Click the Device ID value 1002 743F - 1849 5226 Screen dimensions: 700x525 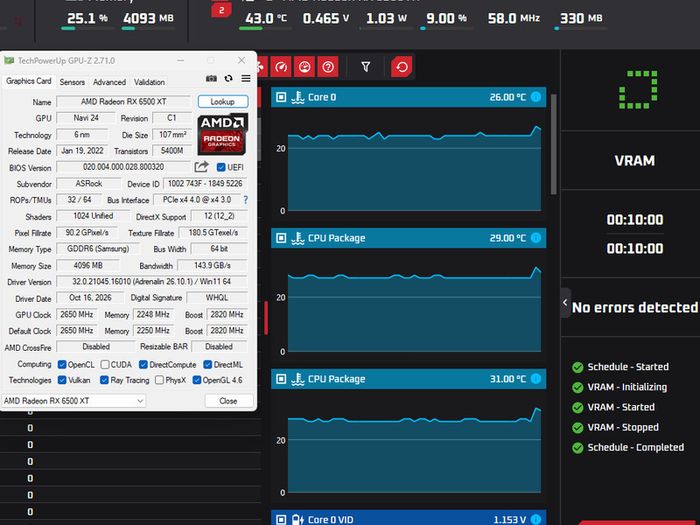pos(205,183)
